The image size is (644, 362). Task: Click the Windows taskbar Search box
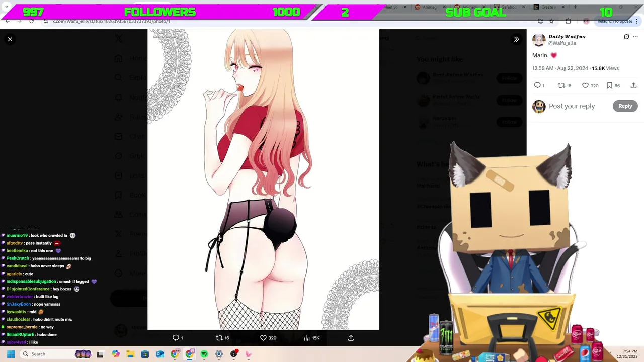57,354
